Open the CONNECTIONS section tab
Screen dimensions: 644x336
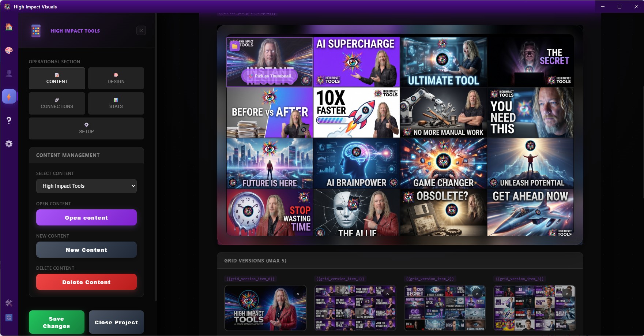click(x=57, y=103)
